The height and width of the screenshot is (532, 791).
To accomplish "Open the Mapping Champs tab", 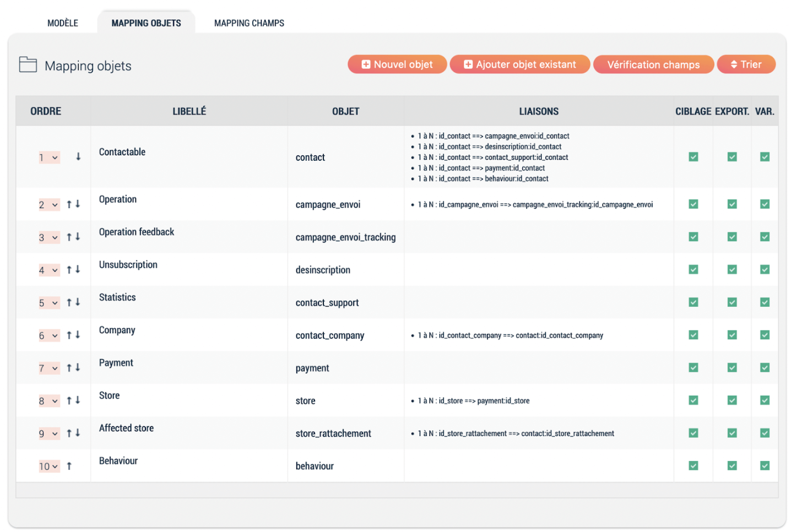I will 250,23.
